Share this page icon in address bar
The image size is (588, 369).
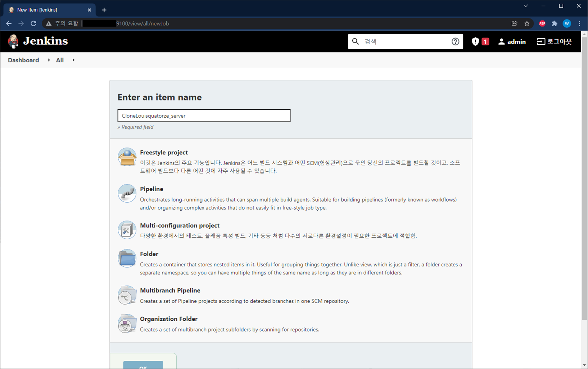515,23
